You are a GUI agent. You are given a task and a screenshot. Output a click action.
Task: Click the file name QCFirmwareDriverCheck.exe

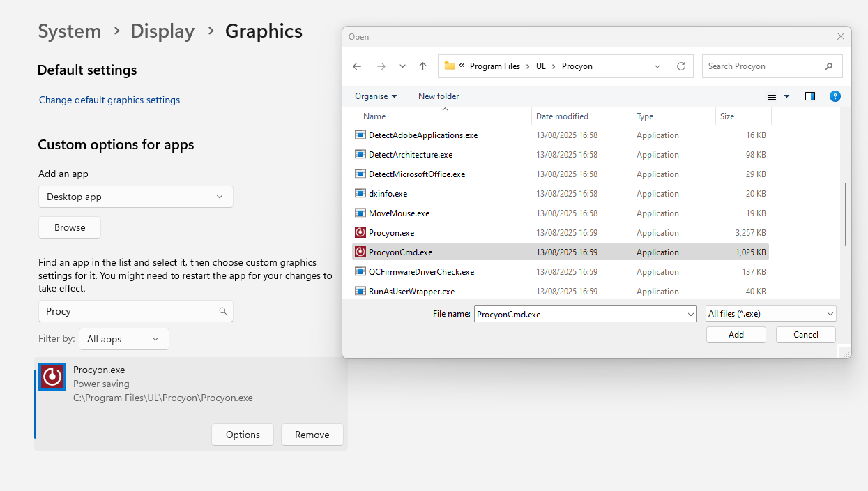[x=421, y=272]
